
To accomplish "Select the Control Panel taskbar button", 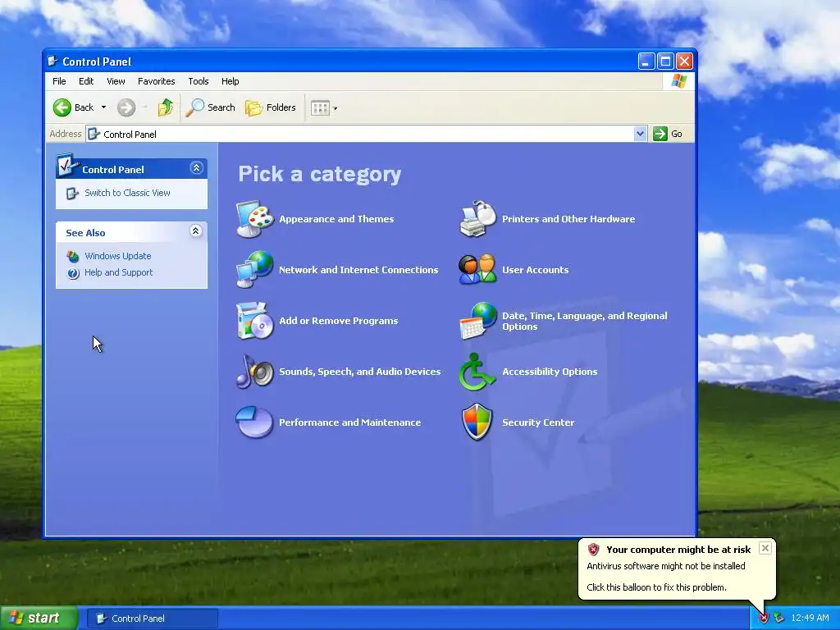I will tap(152, 619).
